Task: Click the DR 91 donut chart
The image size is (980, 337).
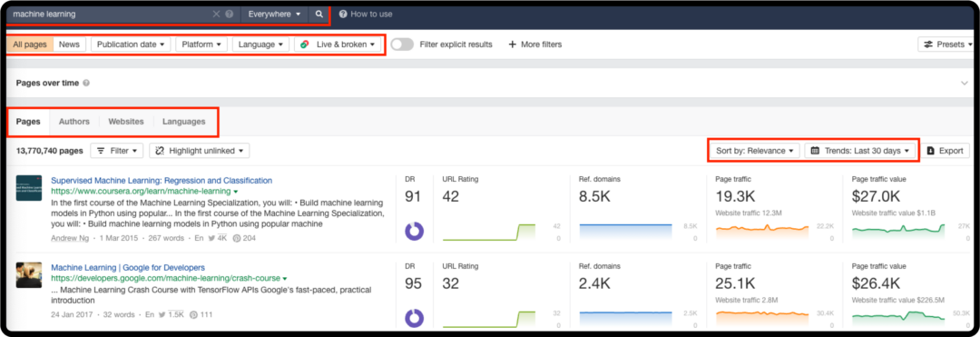Action: 414,231
